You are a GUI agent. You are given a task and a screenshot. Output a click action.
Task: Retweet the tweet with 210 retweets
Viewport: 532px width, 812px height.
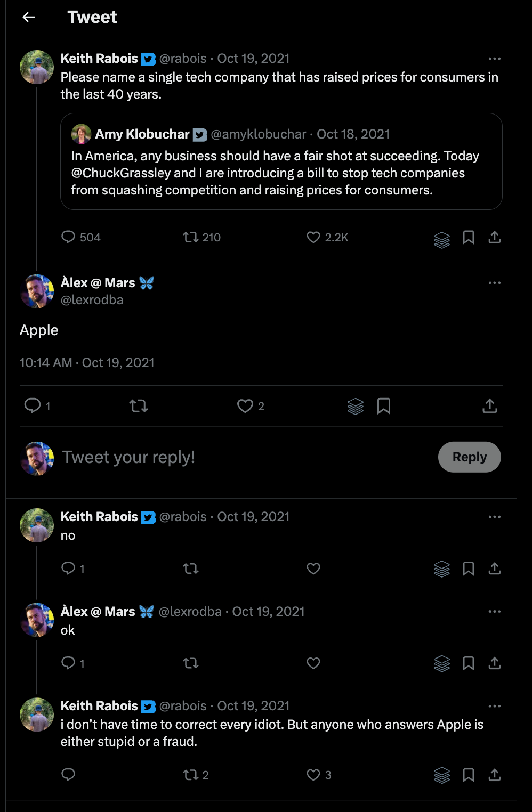pyautogui.click(x=190, y=237)
